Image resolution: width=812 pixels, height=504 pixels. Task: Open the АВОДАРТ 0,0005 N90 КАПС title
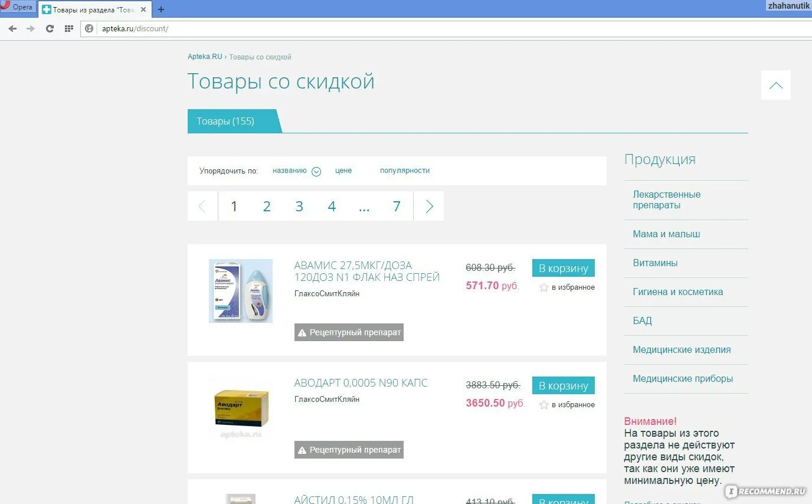[x=361, y=383]
